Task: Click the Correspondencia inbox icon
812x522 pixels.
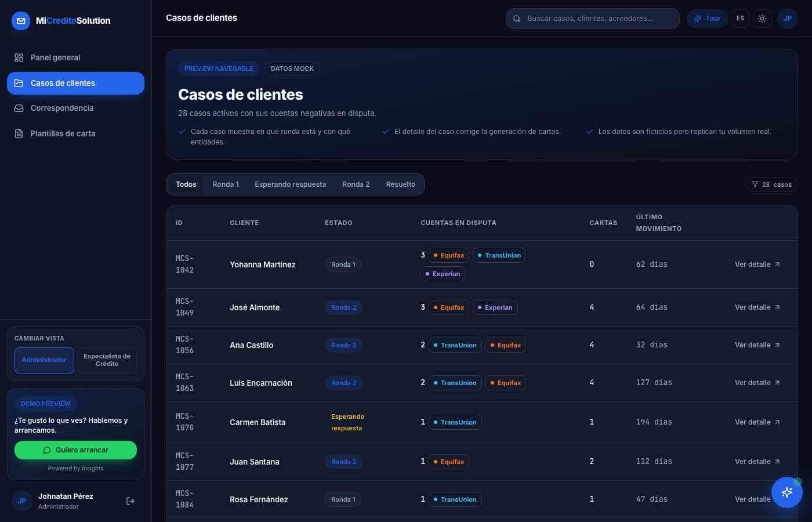Action: click(x=19, y=108)
